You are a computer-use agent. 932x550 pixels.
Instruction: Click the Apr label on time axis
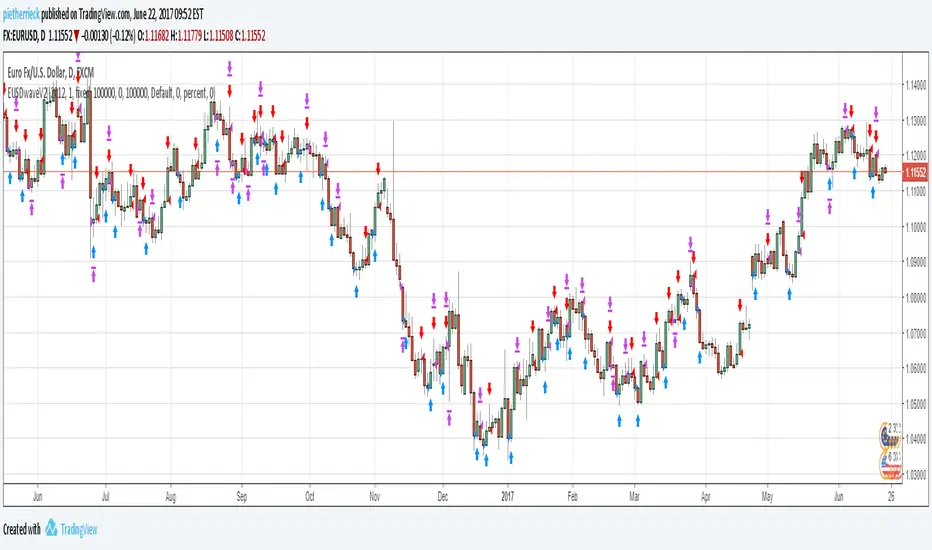(x=706, y=496)
